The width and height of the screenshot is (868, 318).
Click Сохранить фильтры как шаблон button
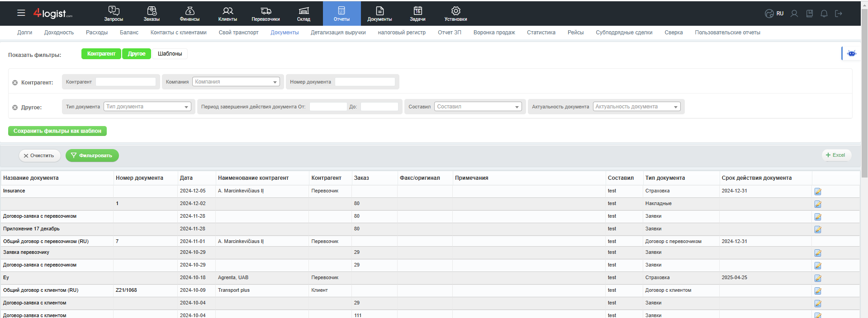click(57, 131)
